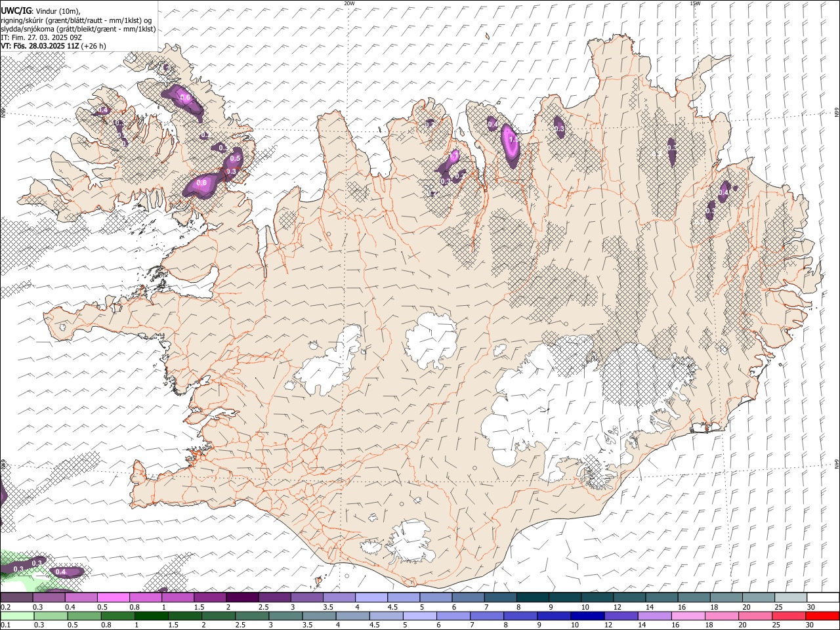
Task: Pick the bright red bottom-row swatch after 30
Action: 822,616
